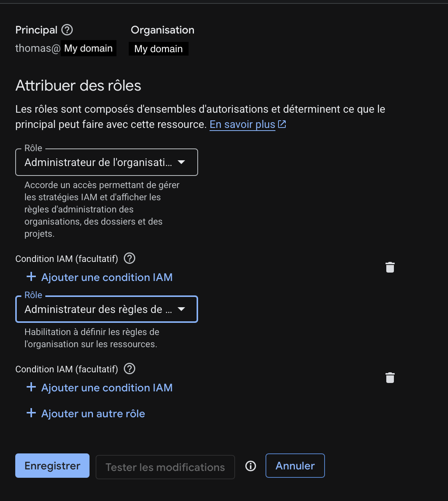Add an IAM condition to the organisation admin role
Viewport: 448px width, 501px height.
[100, 277]
